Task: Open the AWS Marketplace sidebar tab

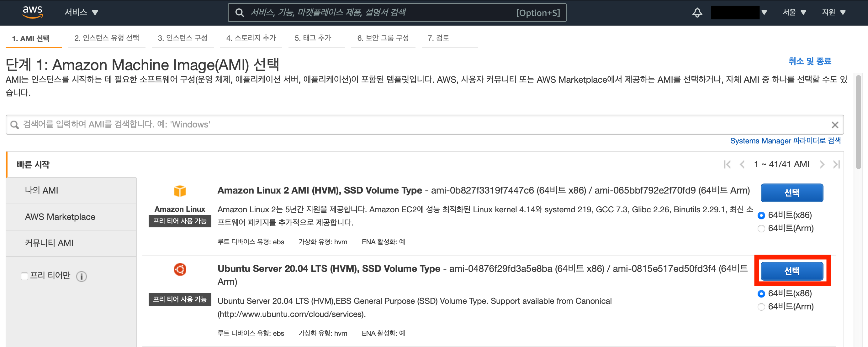Action: (60, 217)
